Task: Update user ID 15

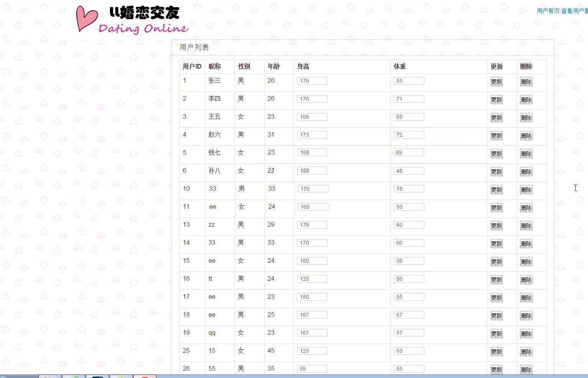Action: pos(496,262)
